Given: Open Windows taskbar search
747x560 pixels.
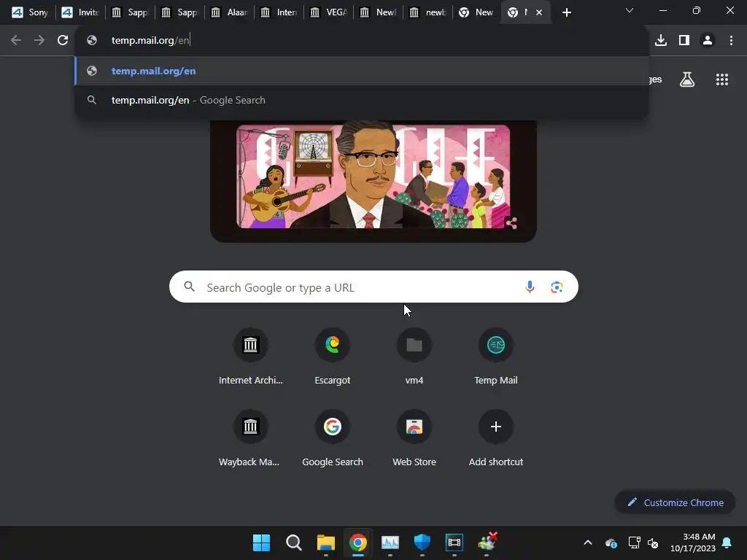Looking at the screenshot, I should tap(293, 542).
